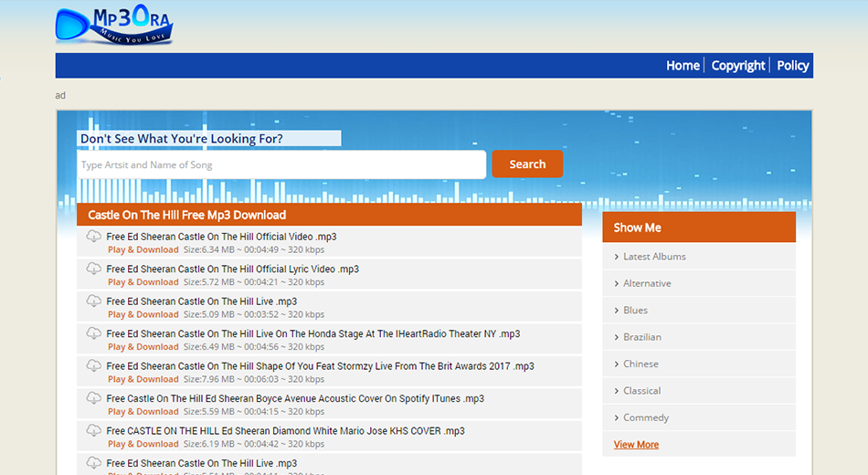
Task: Play & Download the Honda Stage track
Action: coord(143,346)
